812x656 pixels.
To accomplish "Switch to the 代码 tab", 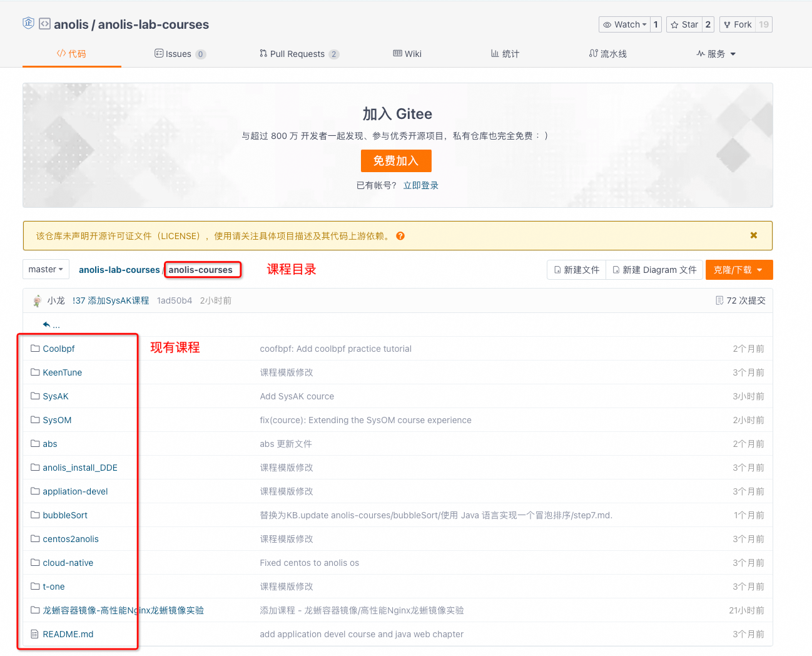I will pyautogui.click(x=71, y=54).
